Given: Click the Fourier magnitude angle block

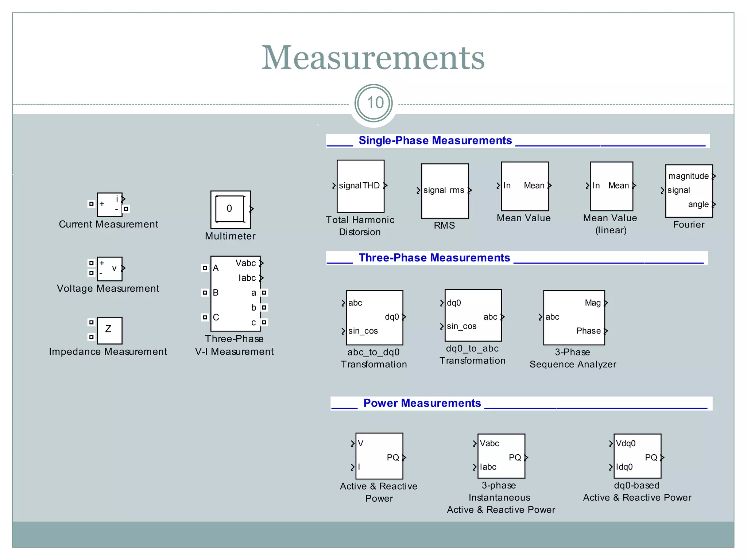Looking at the screenshot, I should click(x=689, y=191).
